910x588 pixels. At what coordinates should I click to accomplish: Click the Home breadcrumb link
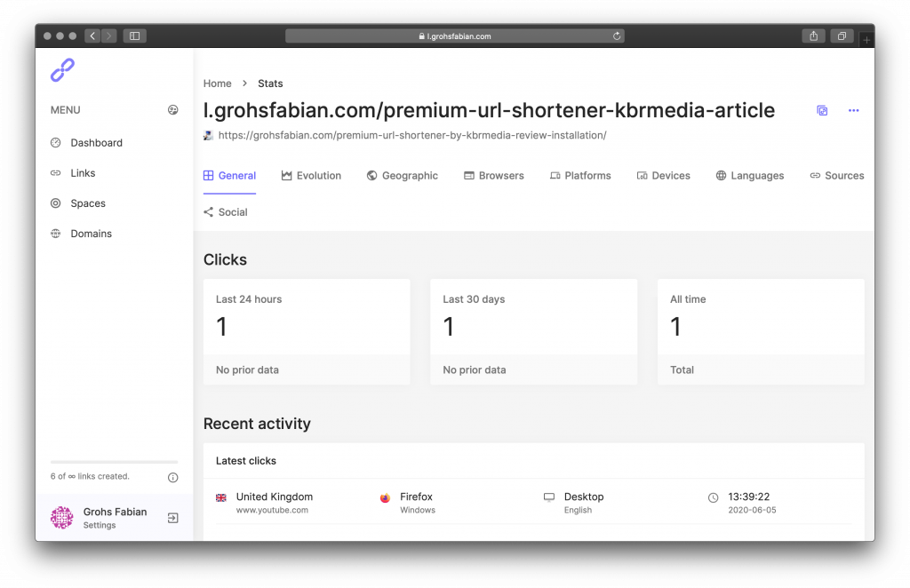pos(217,83)
